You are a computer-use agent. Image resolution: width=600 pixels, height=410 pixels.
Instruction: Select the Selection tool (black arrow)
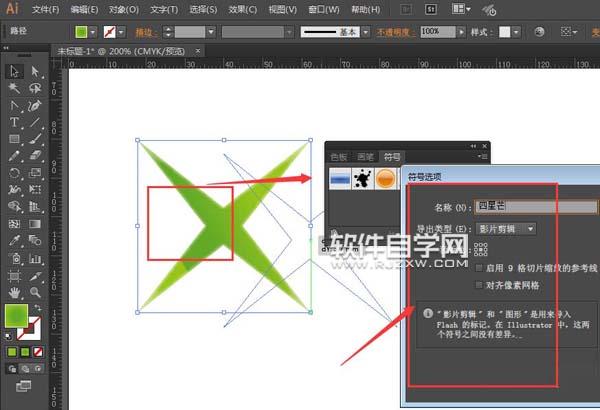(x=15, y=71)
